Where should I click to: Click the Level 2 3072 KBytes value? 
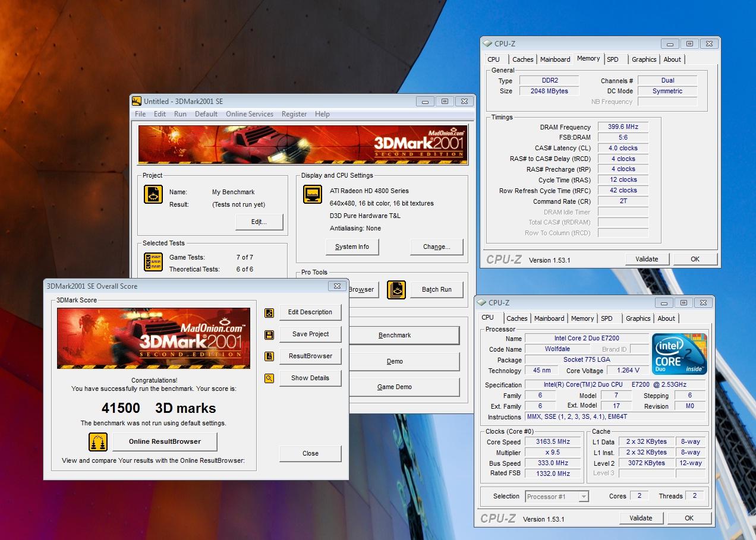647,463
